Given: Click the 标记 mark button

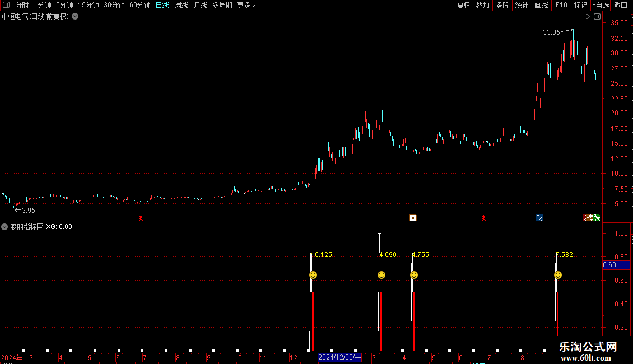Looking at the screenshot, I should [x=580, y=5].
